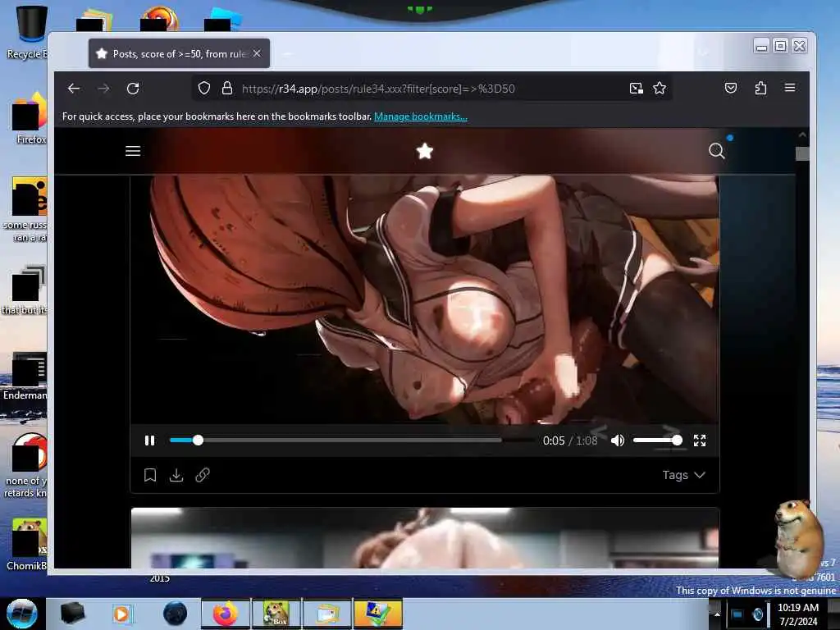Show hidden system tray icons arrow
Viewport: 840px width, 630px height.
(x=717, y=614)
